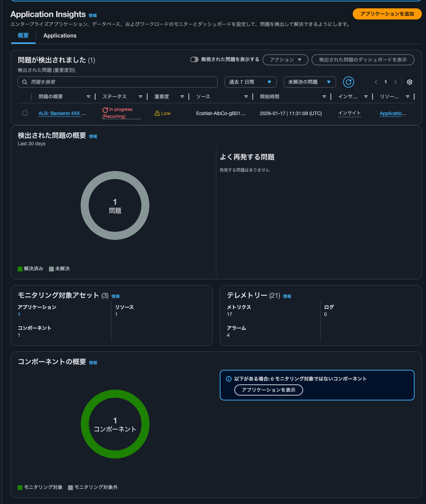This screenshot has height=504, width=426.
Task: Go to the next issues page with right arrow
Action: (395, 82)
